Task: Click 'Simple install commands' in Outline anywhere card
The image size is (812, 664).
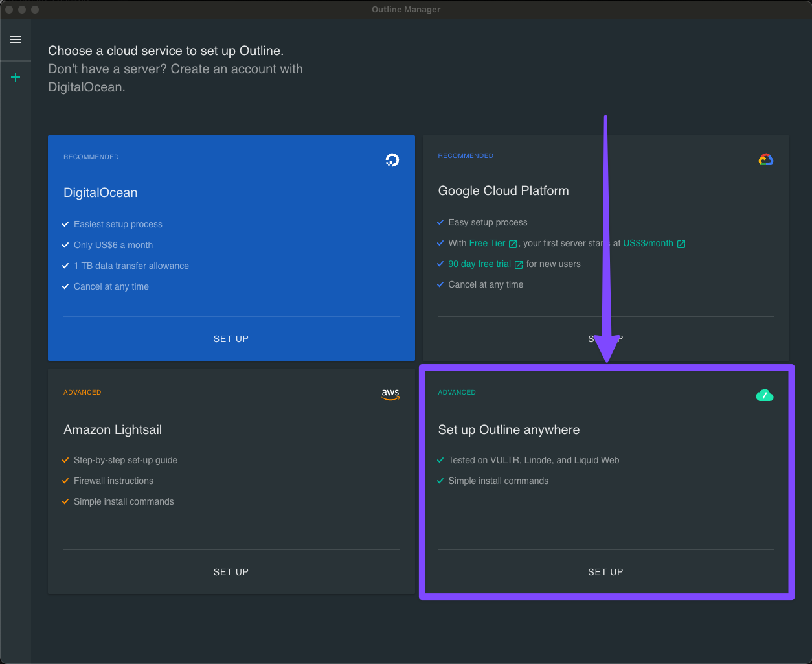Action: click(498, 481)
